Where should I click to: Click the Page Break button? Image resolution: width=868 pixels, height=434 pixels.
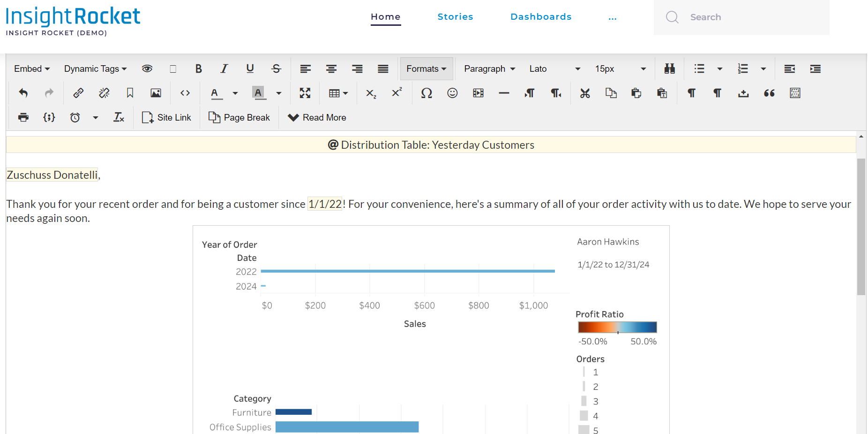pyautogui.click(x=239, y=118)
